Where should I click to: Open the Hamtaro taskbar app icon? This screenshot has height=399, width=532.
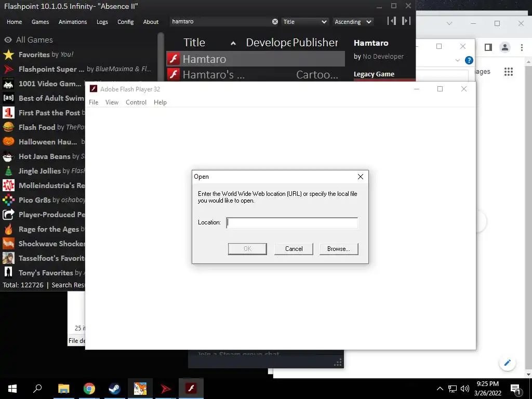pyautogui.click(x=140, y=389)
